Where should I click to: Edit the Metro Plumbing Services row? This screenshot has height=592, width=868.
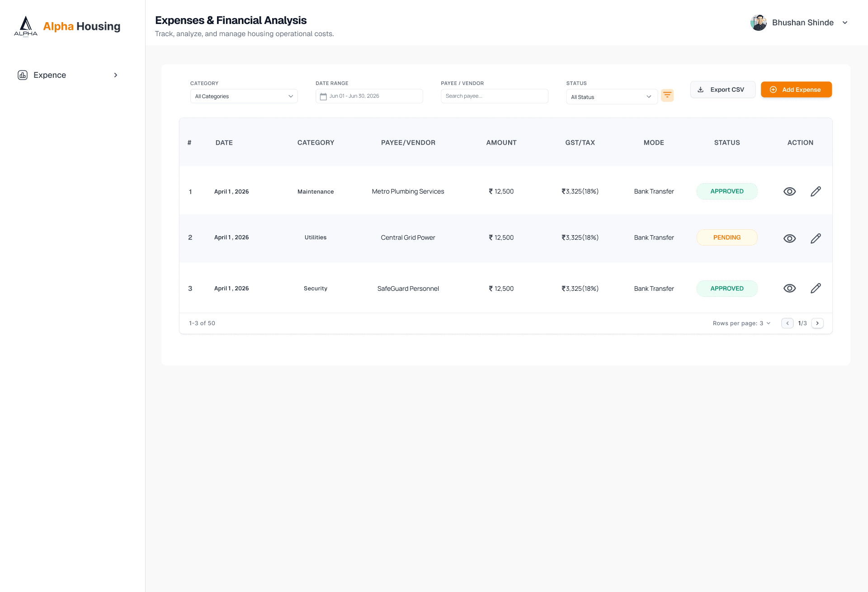[816, 191]
